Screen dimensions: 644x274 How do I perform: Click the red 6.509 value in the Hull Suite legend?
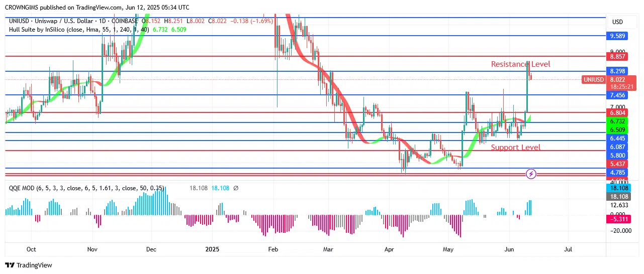click(x=178, y=30)
